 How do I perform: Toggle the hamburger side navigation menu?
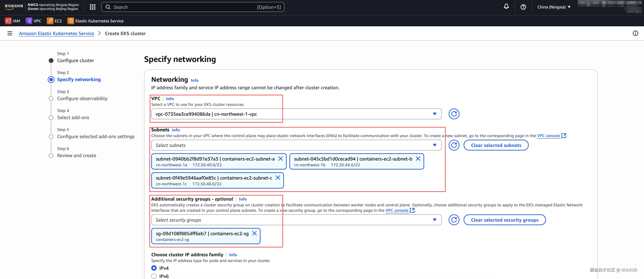(10, 33)
